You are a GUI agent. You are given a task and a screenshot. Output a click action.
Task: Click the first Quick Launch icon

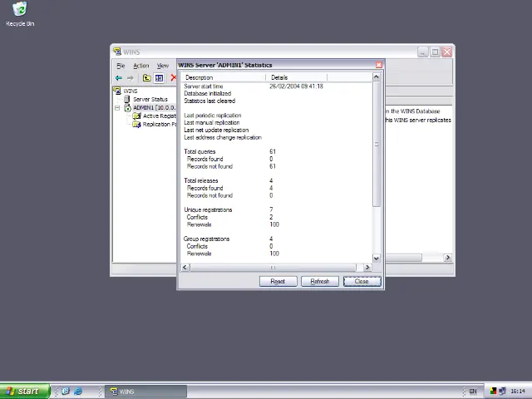click(x=66, y=392)
